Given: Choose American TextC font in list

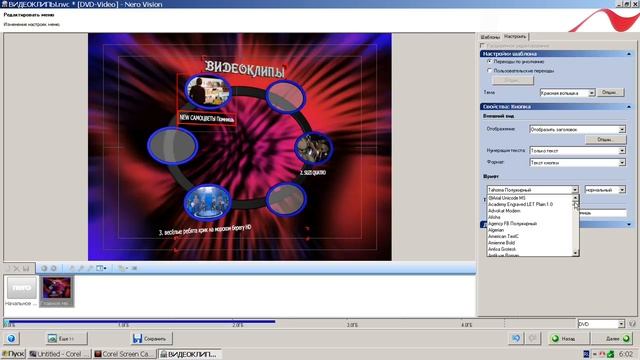Looking at the screenshot, I should pyautogui.click(x=529, y=236).
